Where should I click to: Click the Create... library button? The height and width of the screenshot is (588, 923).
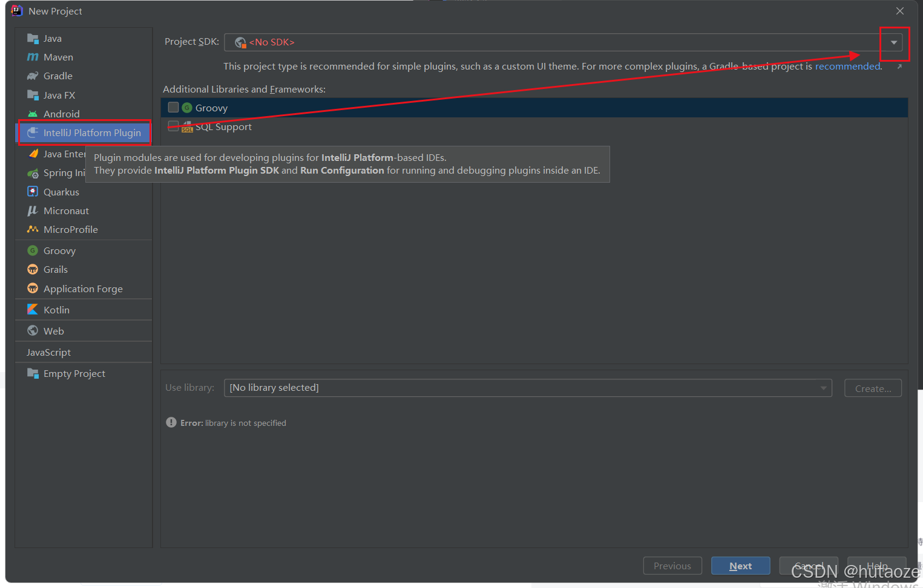[873, 388]
